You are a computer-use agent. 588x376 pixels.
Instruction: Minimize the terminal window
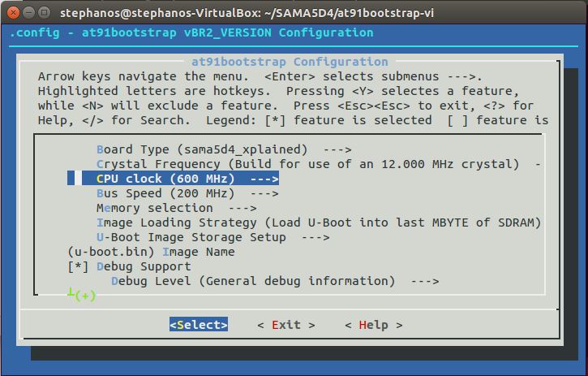[28, 11]
